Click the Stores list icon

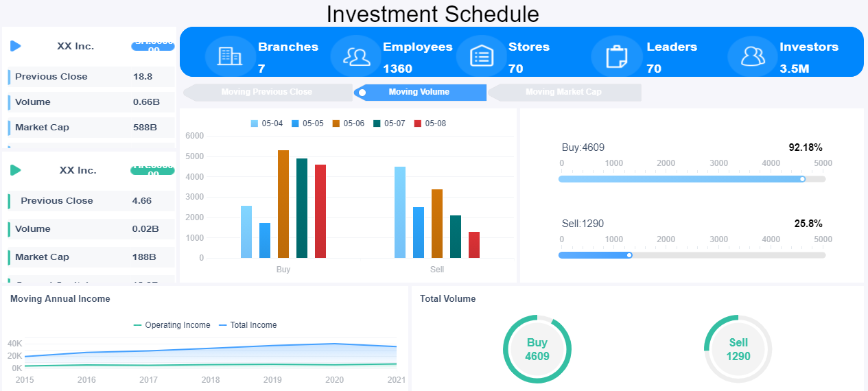coord(482,56)
